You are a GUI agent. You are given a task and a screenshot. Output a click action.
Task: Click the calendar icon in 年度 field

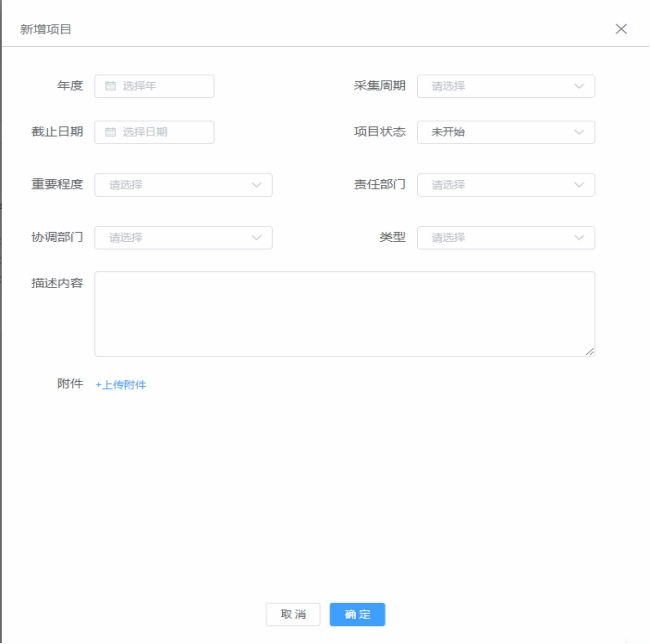point(111,87)
